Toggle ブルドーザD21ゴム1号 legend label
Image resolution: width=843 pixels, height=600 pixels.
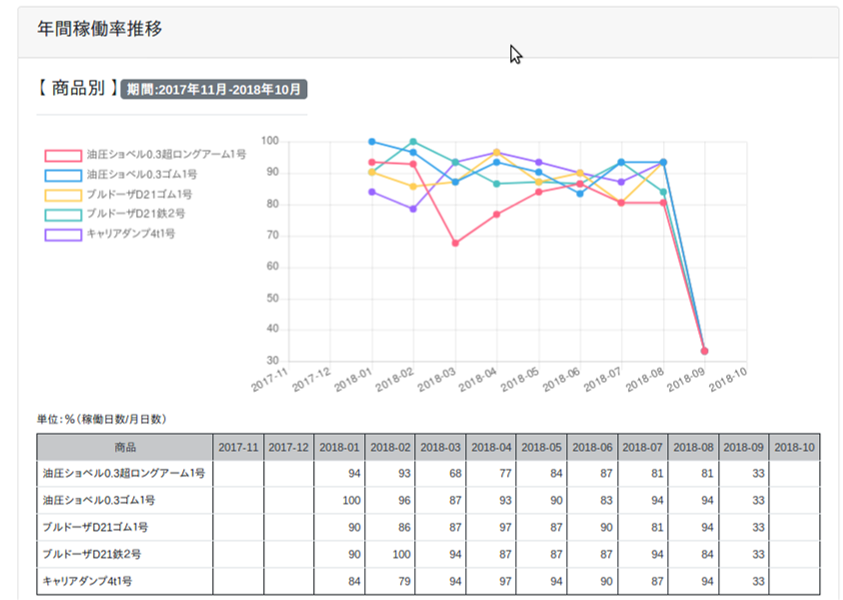[138, 194]
